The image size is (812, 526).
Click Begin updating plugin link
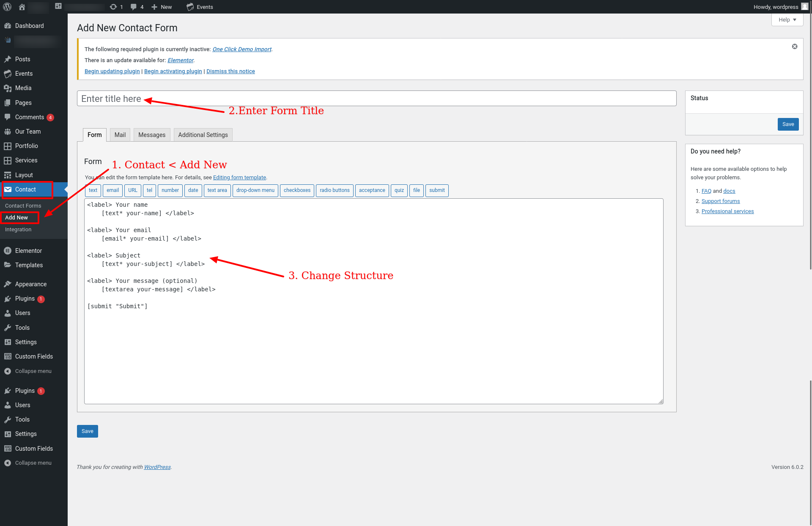coord(112,71)
